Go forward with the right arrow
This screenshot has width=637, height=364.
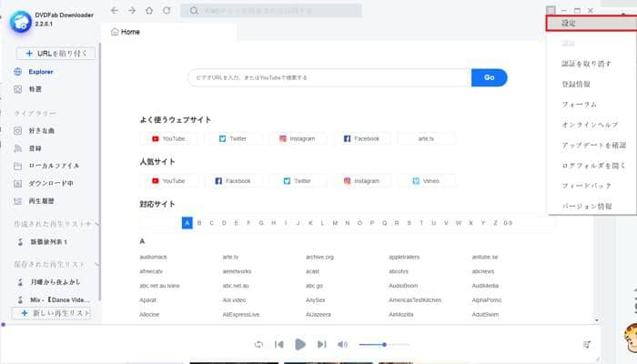132,11
